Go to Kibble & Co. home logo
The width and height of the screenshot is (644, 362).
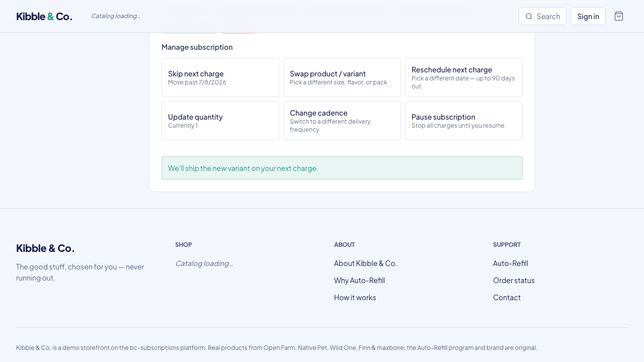[44, 16]
